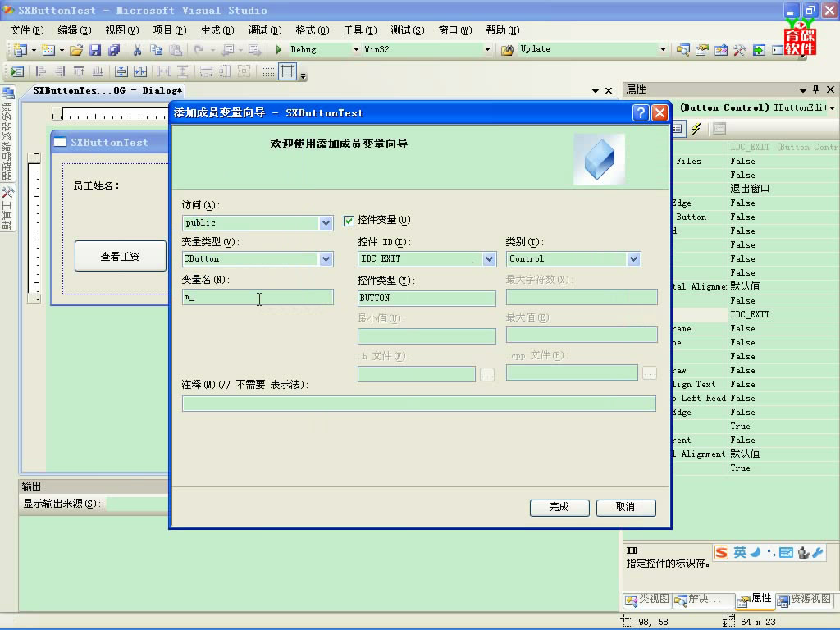Start debugging with the green play icon
The image size is (840, 630).
tap(279, 50)
